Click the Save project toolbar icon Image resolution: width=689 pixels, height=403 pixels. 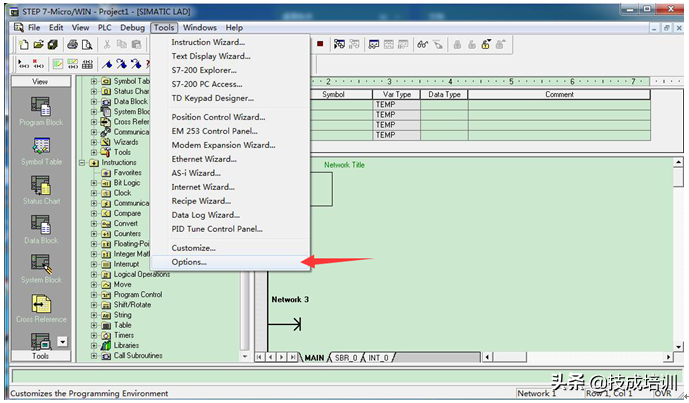pos(53,44)
